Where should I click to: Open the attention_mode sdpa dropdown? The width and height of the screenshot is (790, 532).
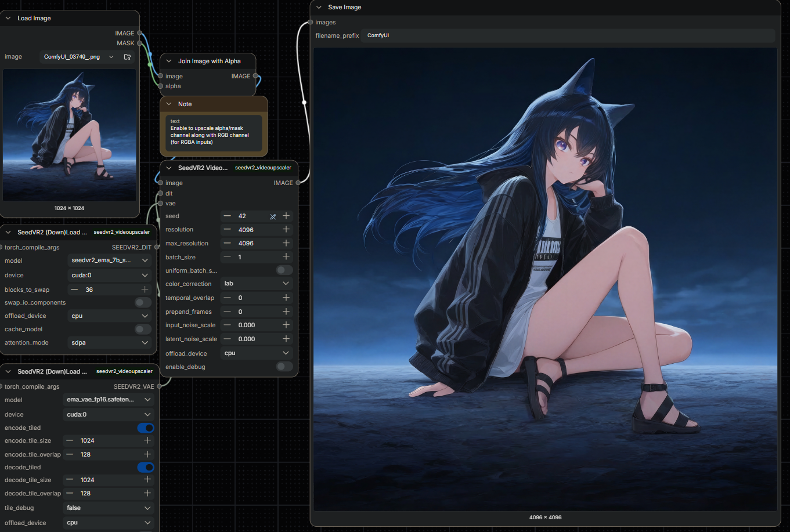pyautogui.click(x=109, y=343)
